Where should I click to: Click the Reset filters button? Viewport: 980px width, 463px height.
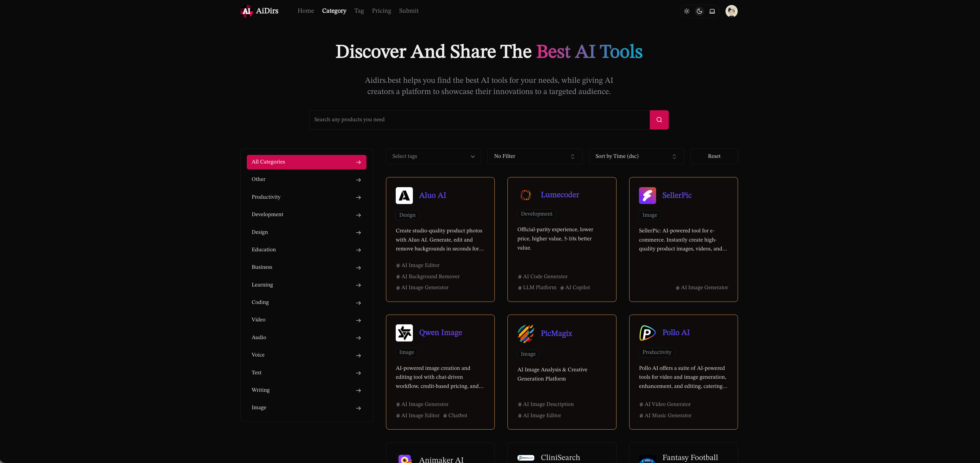click(714, 156)
